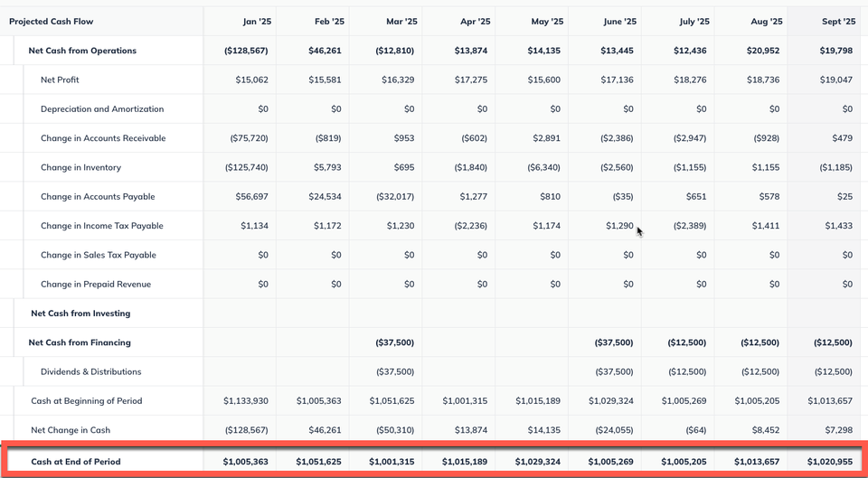Click the Mar Accounts Payable change ($32,017)
The height and width of the screenshot is (478, 868).
(x=395, y=197)
